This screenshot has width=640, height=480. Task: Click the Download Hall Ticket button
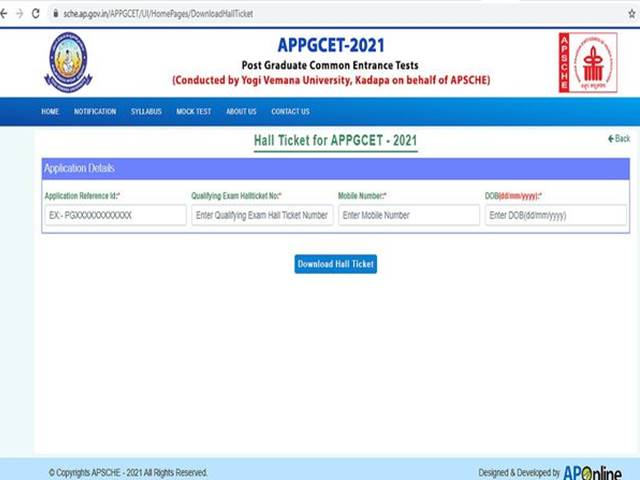point(336,264)
